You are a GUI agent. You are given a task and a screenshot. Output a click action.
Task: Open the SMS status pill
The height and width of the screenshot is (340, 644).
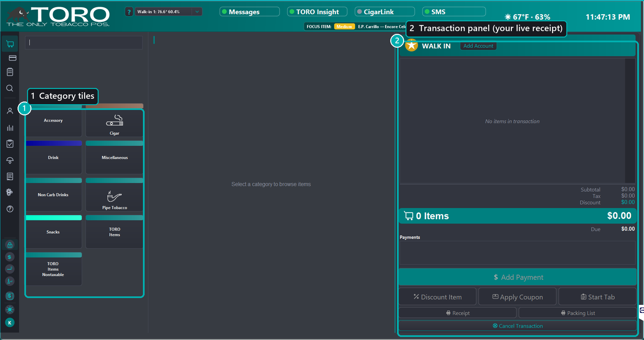pos(454,12)
